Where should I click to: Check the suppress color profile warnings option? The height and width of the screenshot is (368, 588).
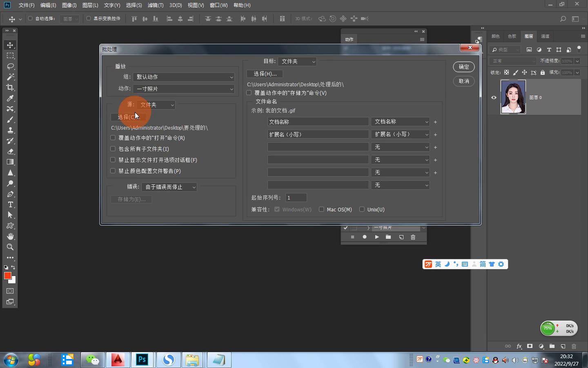click(113, 171)
